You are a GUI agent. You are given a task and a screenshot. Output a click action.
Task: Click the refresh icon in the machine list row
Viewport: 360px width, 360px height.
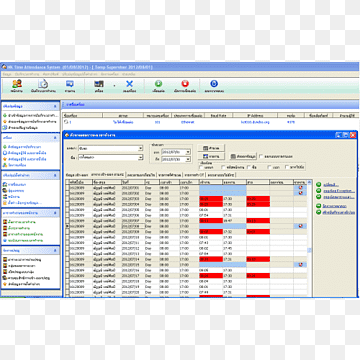(x=66, y=122)
